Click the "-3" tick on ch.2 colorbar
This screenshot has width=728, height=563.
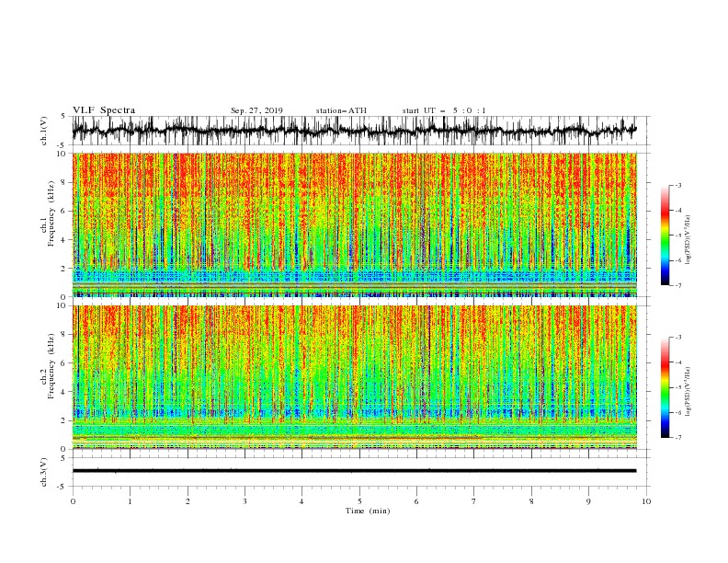pos(678,338)
